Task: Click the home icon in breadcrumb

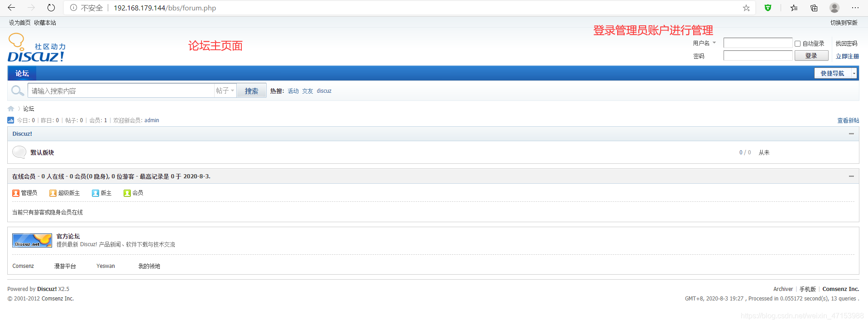Action: 11,109
